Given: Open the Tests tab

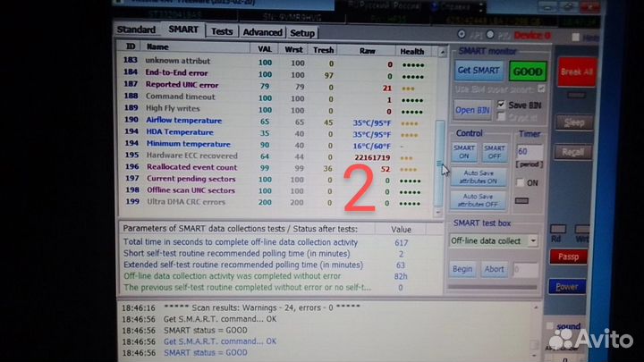Looking at the screenshot, I should tap(222, 31).
